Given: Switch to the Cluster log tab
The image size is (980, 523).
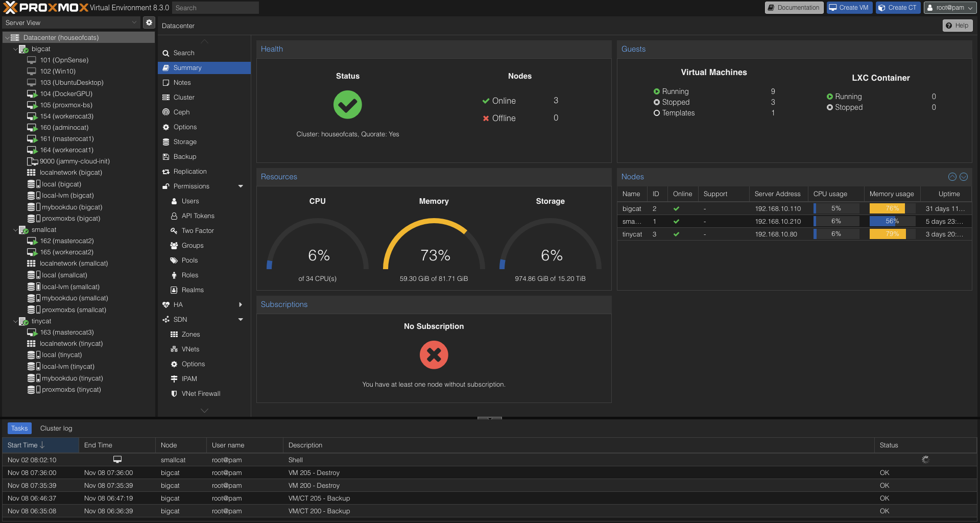Looking at the screenshot, I should point(56,428).
